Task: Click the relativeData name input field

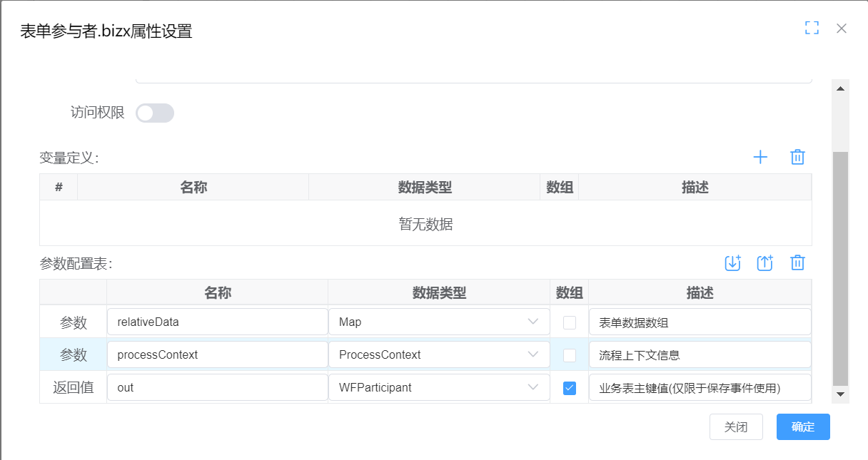Action: pos(217,322)
